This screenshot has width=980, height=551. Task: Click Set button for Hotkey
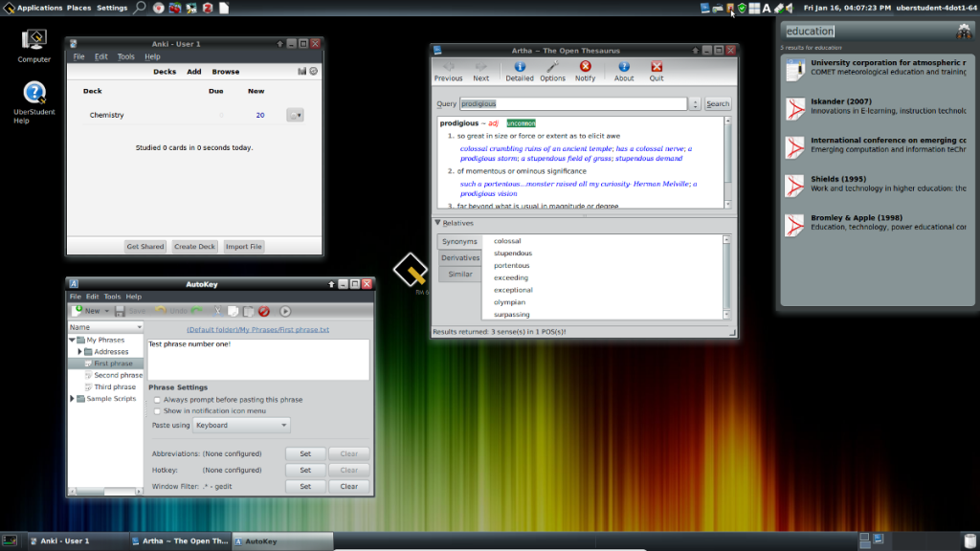click(305, 470)
